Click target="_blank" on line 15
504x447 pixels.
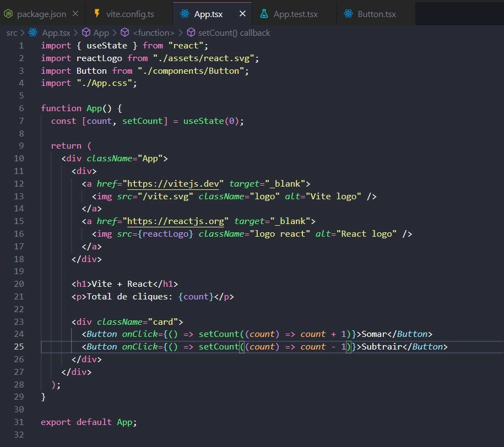(x=272, y=221)
